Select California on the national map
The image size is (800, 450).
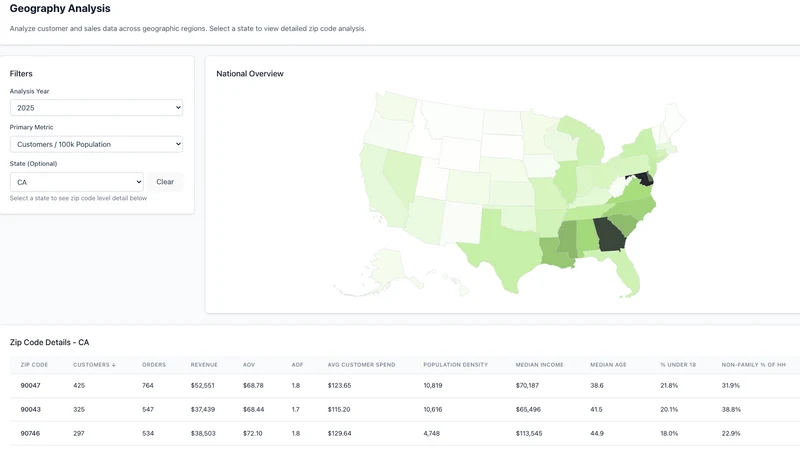pyautogui.click(x=380, y=189)
